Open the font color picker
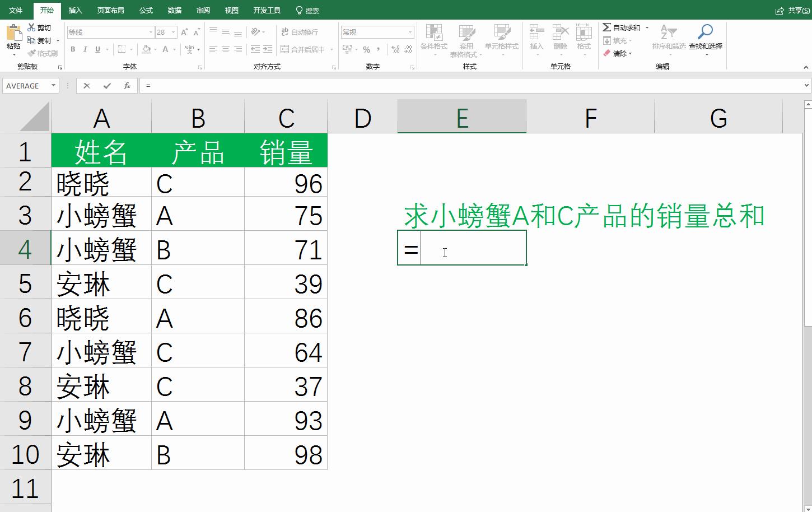Image resolution: width=812 pixels, height=512 pixels. click(x=166, y=50)
